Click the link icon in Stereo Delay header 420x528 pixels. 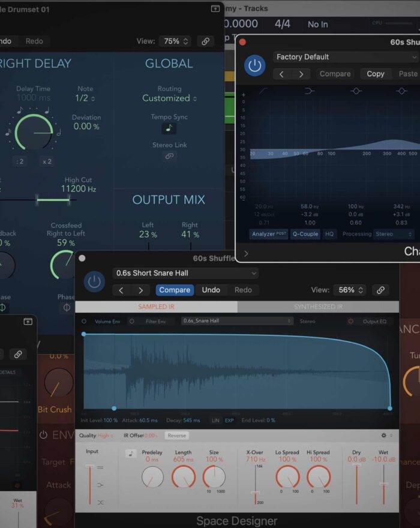pos(205,41)
